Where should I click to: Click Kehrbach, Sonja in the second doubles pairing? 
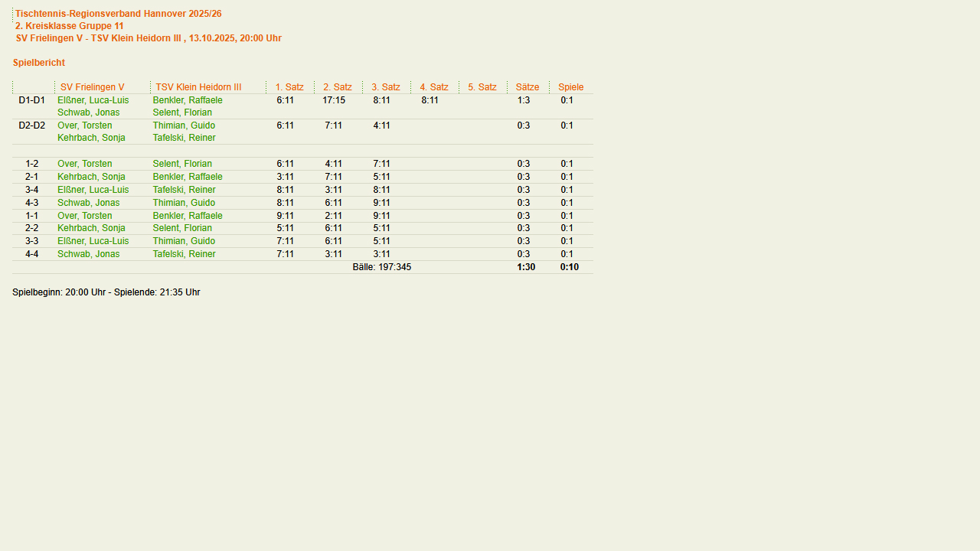point(91,138)
